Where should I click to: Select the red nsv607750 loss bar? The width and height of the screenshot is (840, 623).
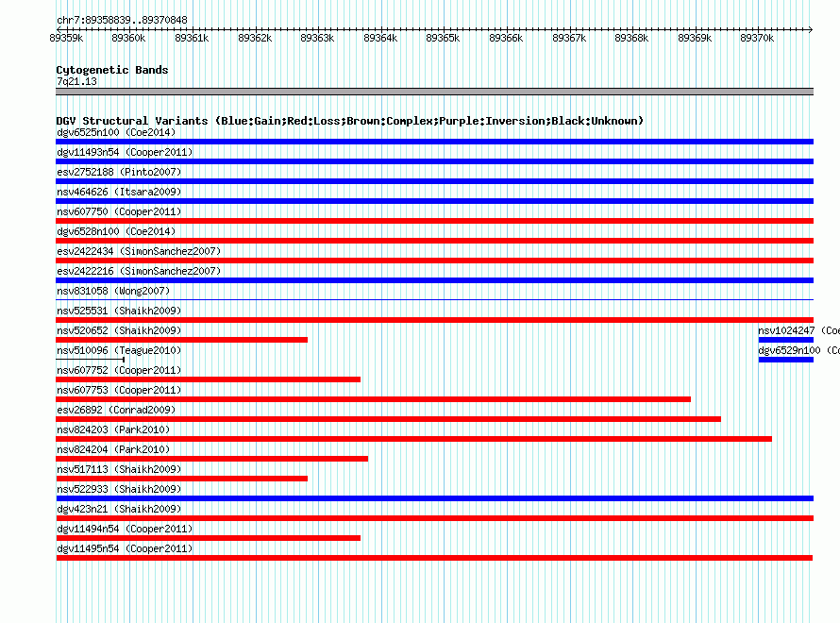[x=434, y=221]
